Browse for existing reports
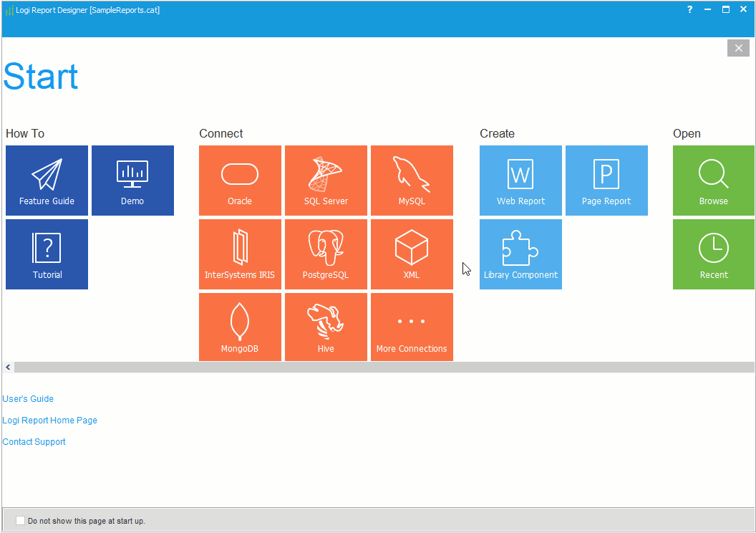The image size is (756, 533). 713,180
